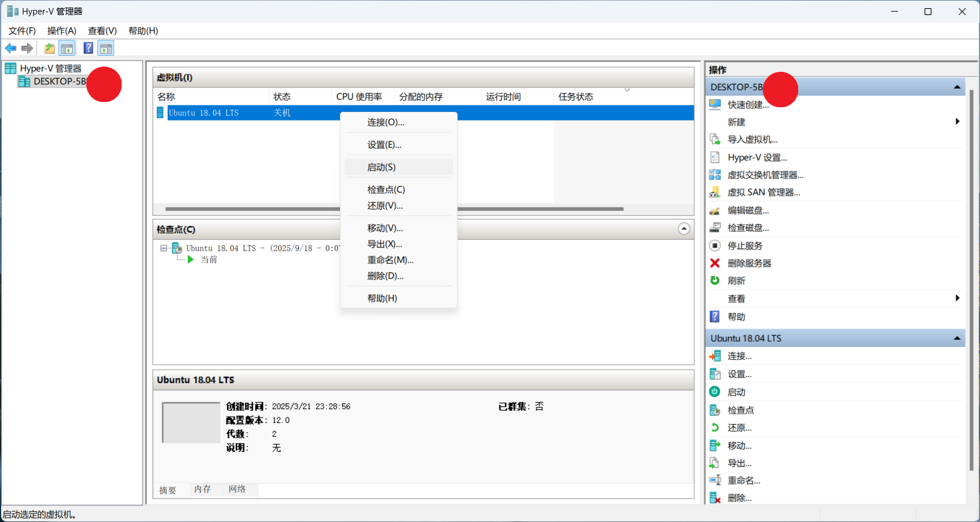Choose 导出(X)... in the context menu
980x522 pixels.
click(x=398, y=244)
